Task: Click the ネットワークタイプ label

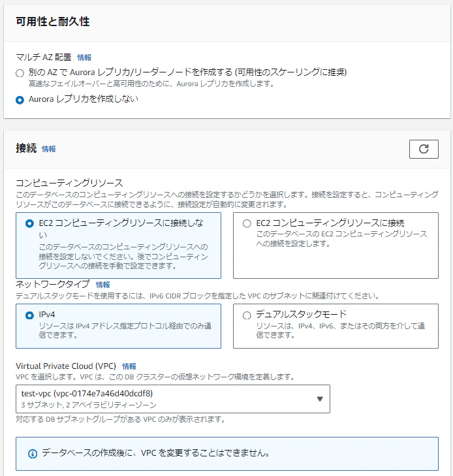Action: tap(53, 284)
